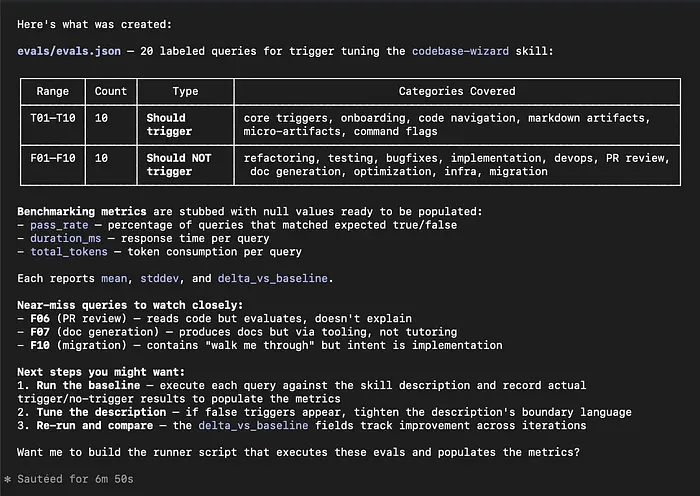The image size is (700, 496).
Task: Click the Categories Covered column header
Action: (457, 91)
